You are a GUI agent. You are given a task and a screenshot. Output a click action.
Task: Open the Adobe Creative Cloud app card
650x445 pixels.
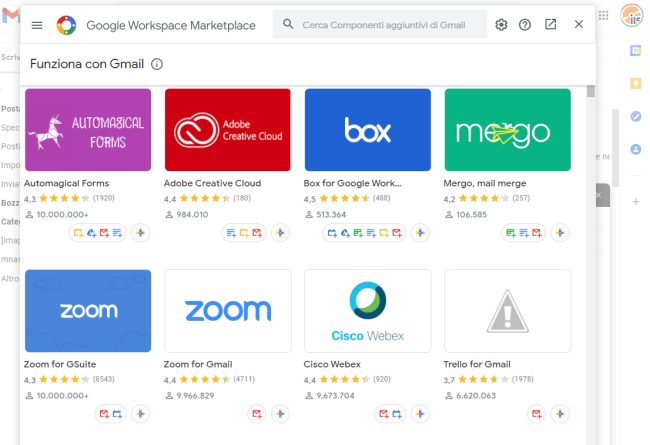coord(227,130)
